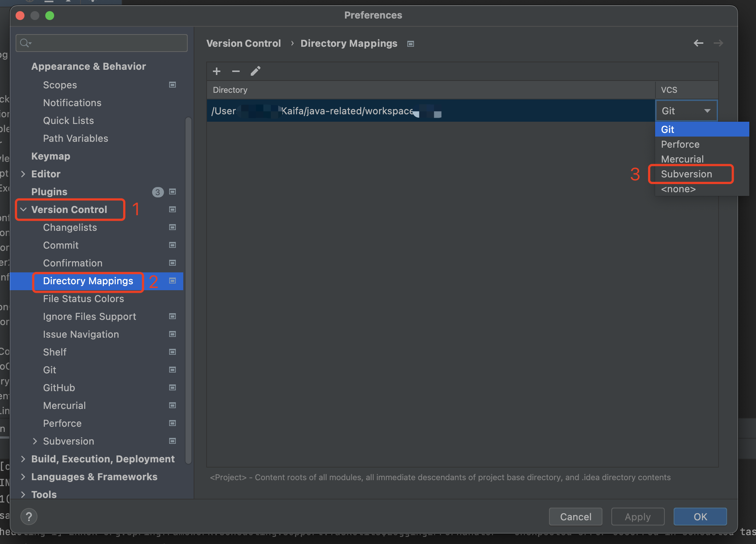This screenshot has width=756, height=544.
Task: Click project-level icon next to Scopes
Action: (172, 85)
